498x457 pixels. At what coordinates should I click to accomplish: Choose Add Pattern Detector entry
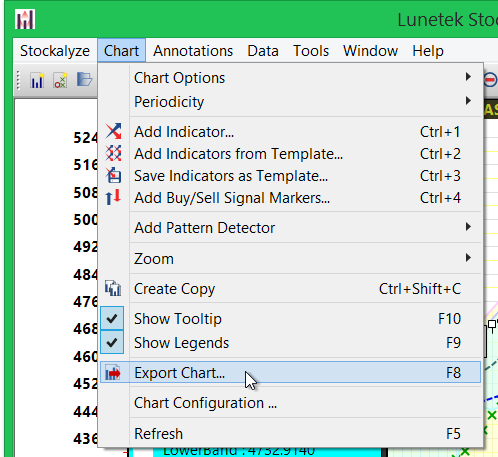pos(290,228)
